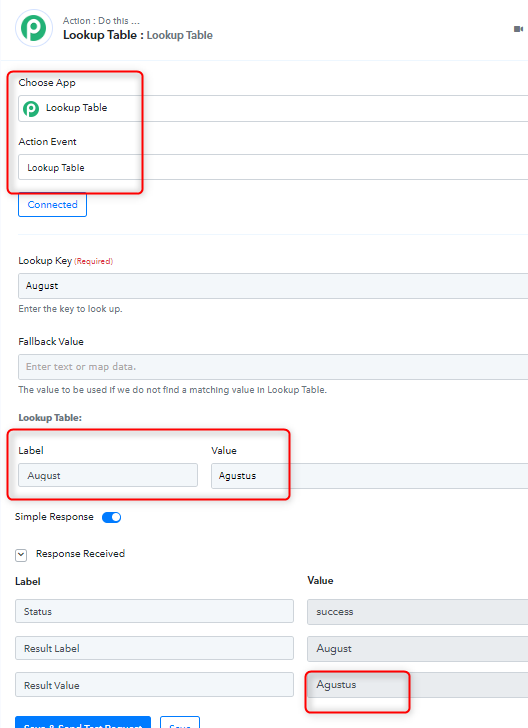Select the Result Label value August field
528x728 pixels.
coord(417,649)
